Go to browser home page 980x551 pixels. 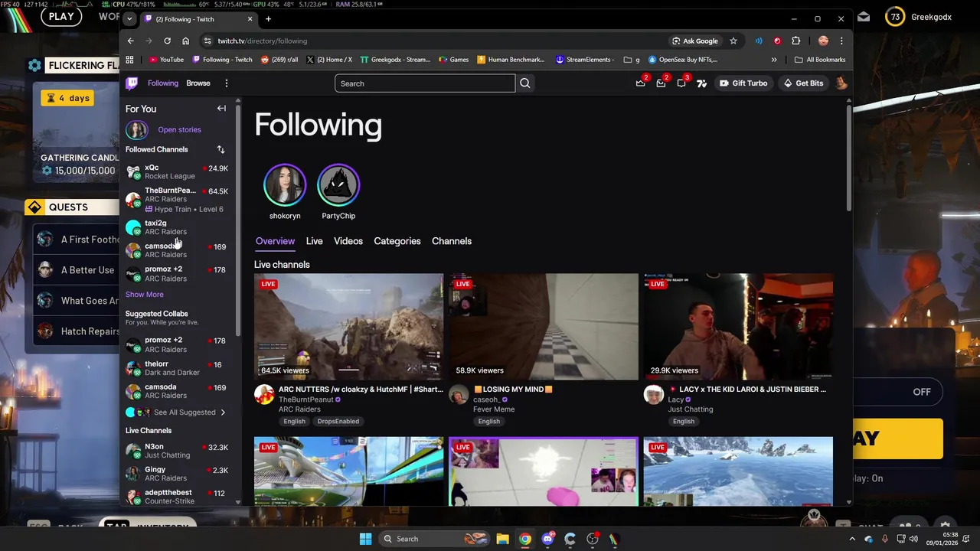point(185,41)
